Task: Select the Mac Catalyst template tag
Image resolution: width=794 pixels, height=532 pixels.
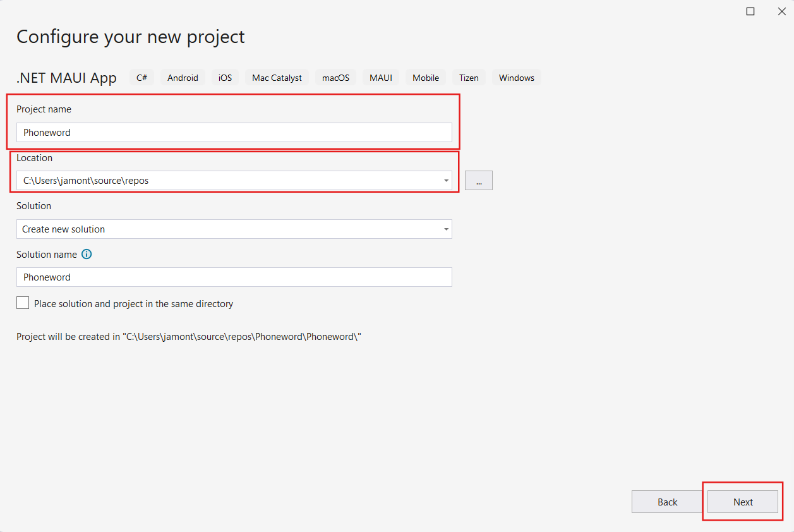Action: [277, 77]
